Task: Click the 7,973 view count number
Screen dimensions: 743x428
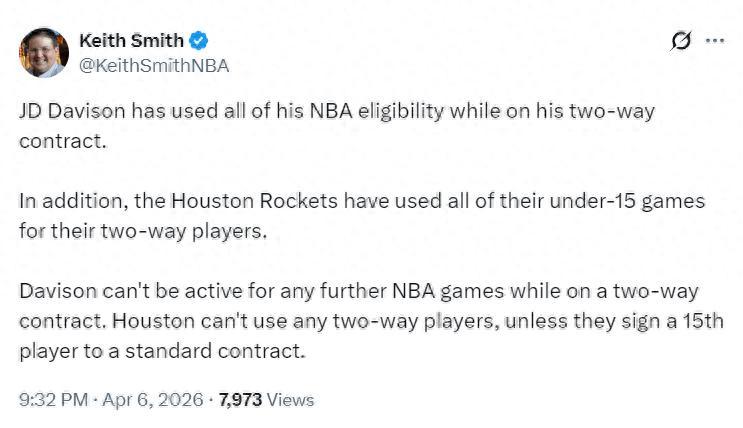Action: [x=240, y=400]
